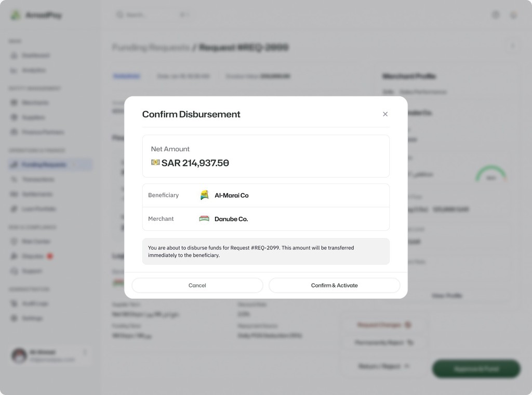
Task: Click the SAR currency banknote icon
Action: (x=155, y=163)
